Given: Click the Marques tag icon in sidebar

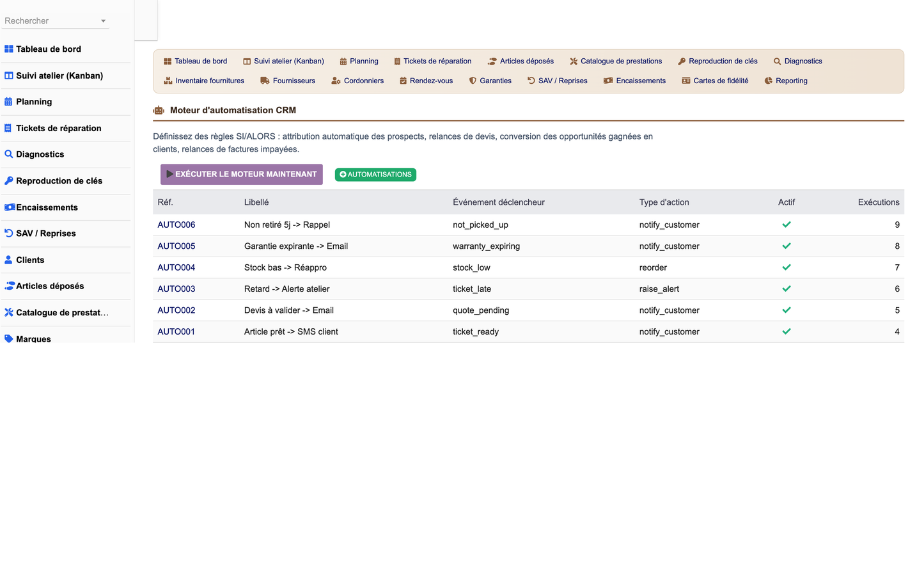Looking at the screenshot, I should click(x=9, y=338).
